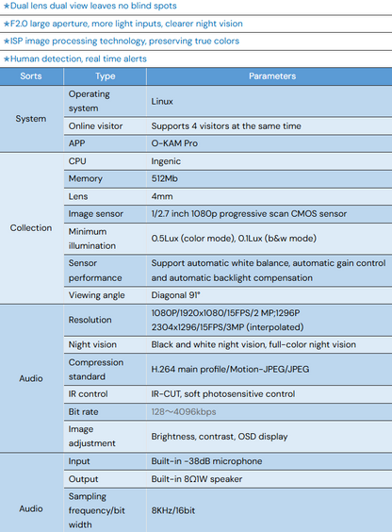Click the H.264 main profile compression cell
The image size is (392, 532).
tap(269, 369)
